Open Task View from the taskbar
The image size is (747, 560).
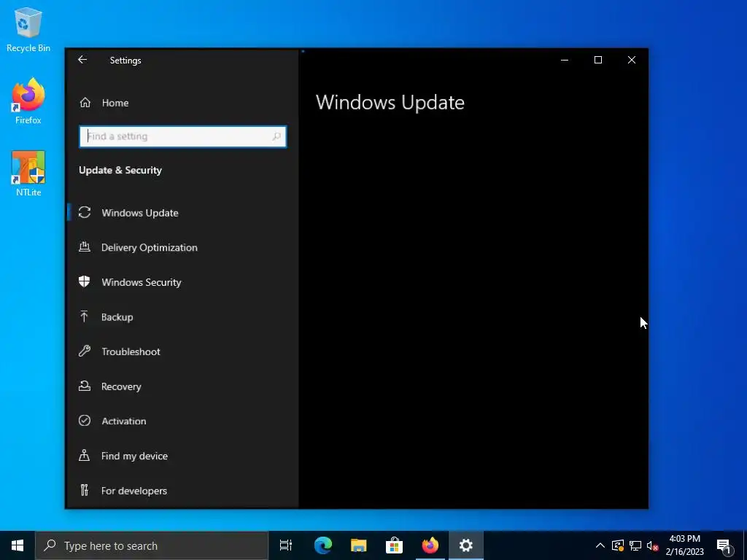286,545
